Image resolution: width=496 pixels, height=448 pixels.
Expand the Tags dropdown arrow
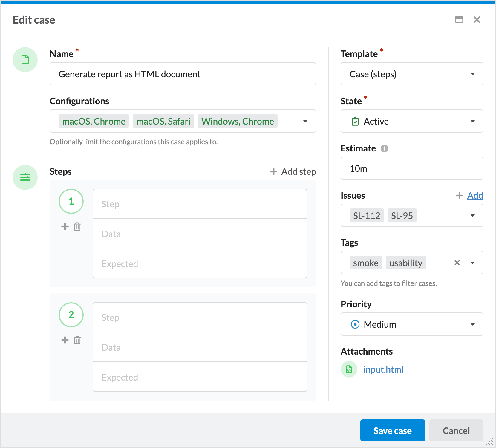click(473, 263)
